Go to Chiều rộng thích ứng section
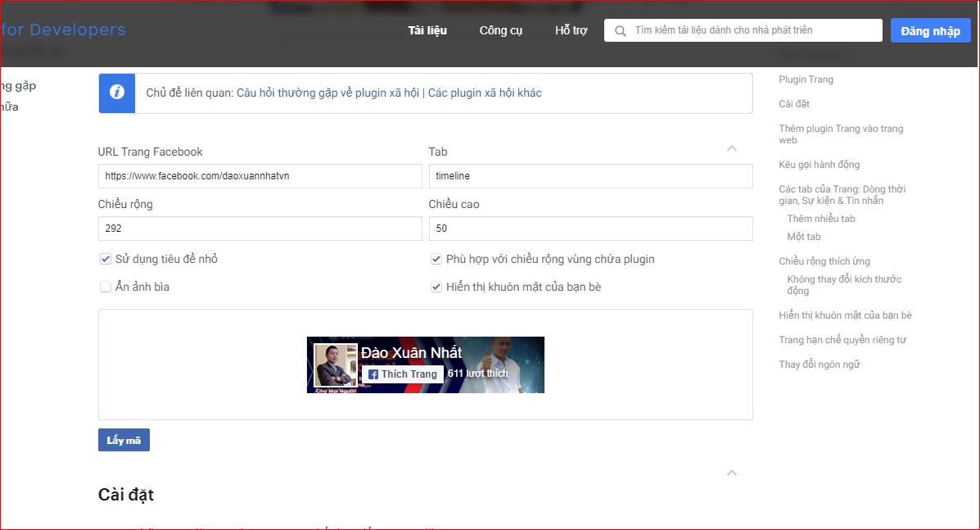This screenshot has width=980, height=530. click(x=824, y=260)
